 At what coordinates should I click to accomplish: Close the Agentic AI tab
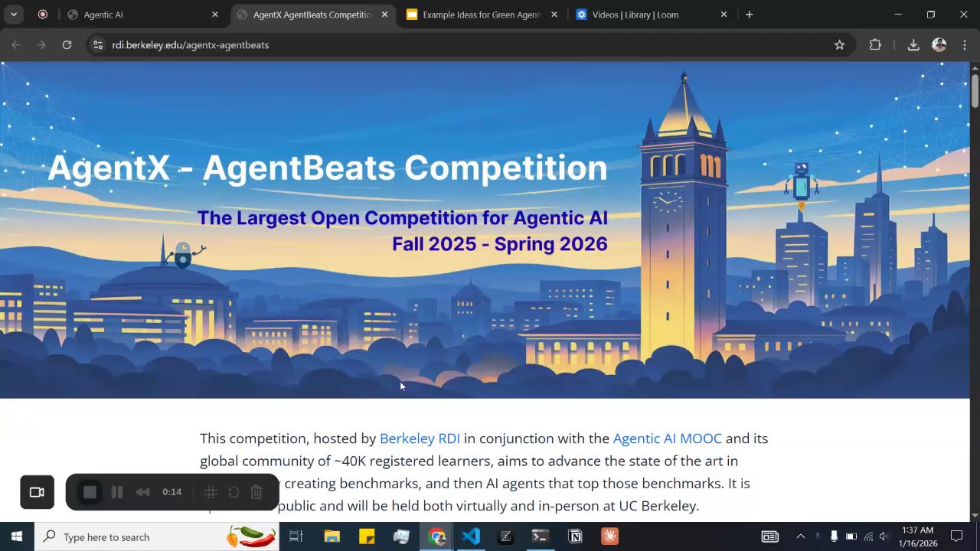pyautogui.click(x=215, y=15)
